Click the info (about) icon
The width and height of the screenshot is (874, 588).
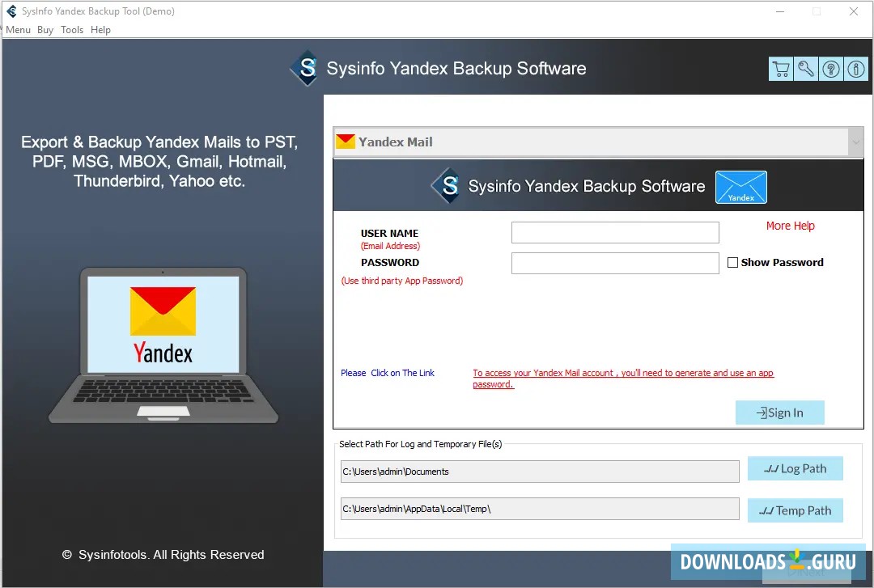click(855, 69)
